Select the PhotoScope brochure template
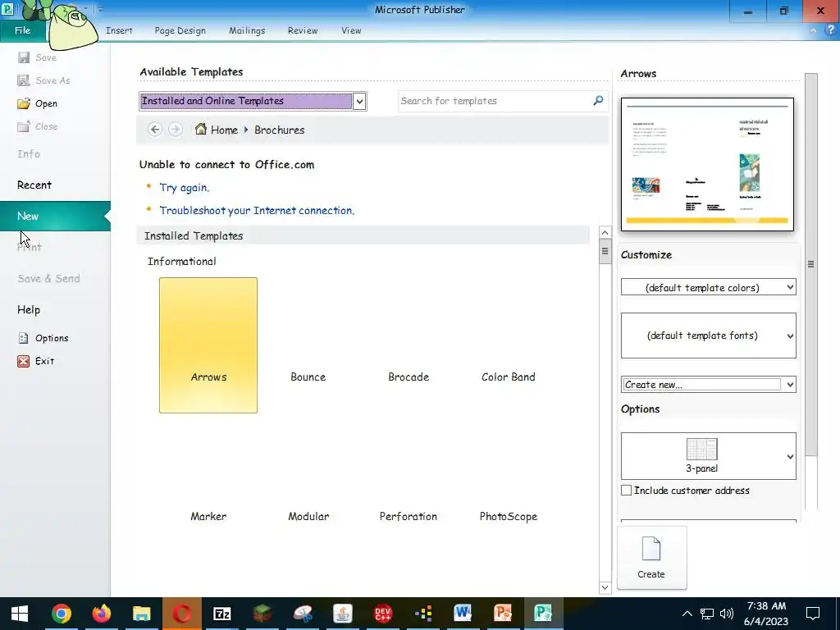Image resolution: width=840 pixels, height=630 pixels. tap(509, 485)
